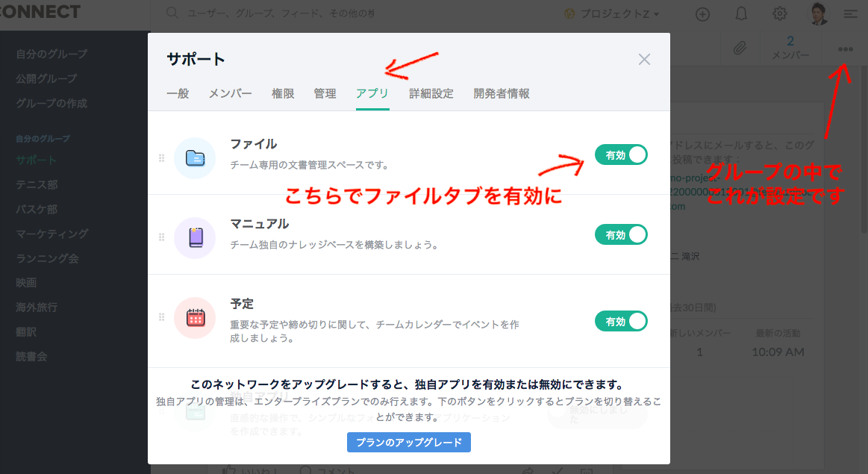868x474 pixels.
Task: Disable the 予定 app toggle
Action: [621, 321]
